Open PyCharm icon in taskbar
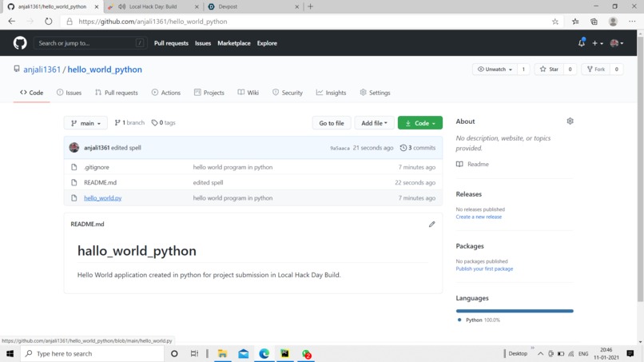644x362 pixels. (x=284, y=353)
